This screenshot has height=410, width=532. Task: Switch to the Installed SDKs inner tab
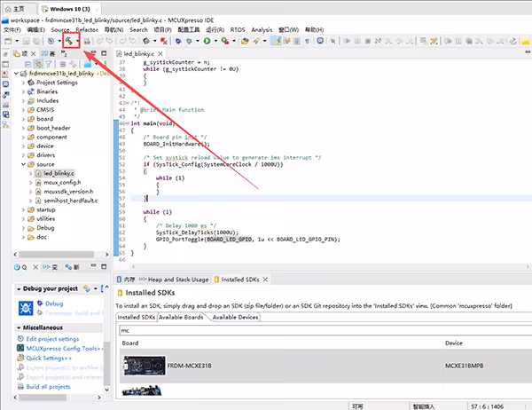click(136, 318)
